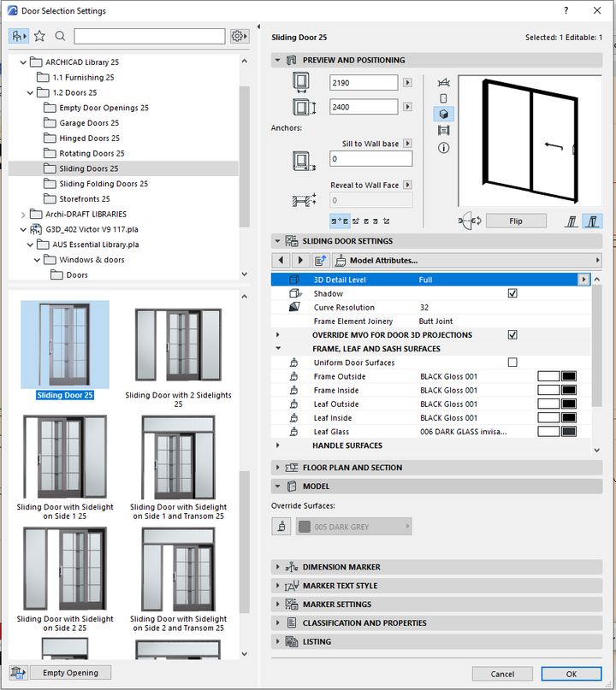The height and width of the screenshot is (690, 616).
Task: Expand the Handle Surfaces group
Action: [278, 445]
